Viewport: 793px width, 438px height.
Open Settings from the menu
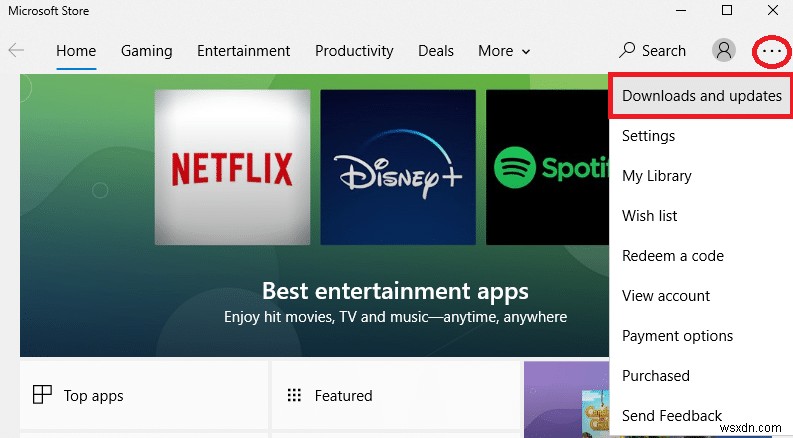click(x=701, y=136)
